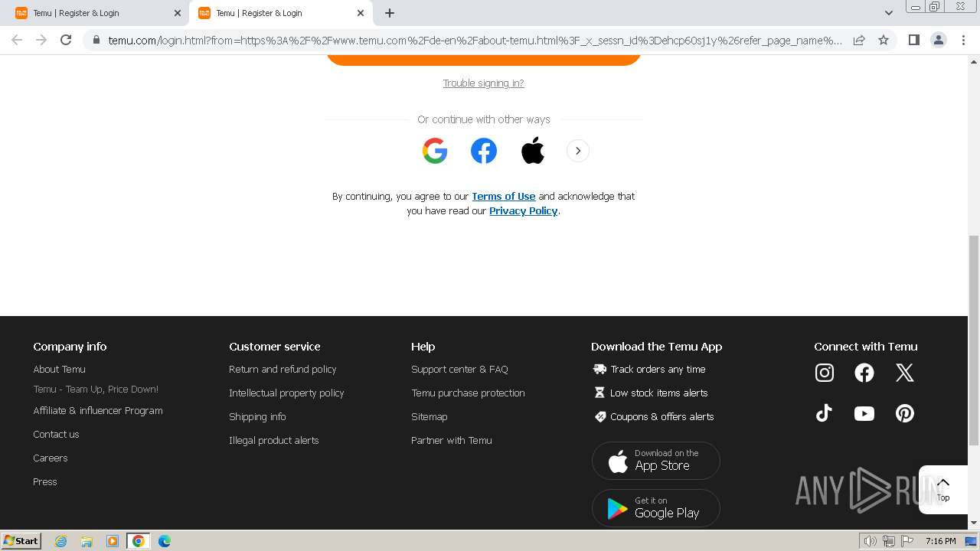Open Chrome's three-dot menu
The height and width of the screenshot is (551, 980).
963,40
